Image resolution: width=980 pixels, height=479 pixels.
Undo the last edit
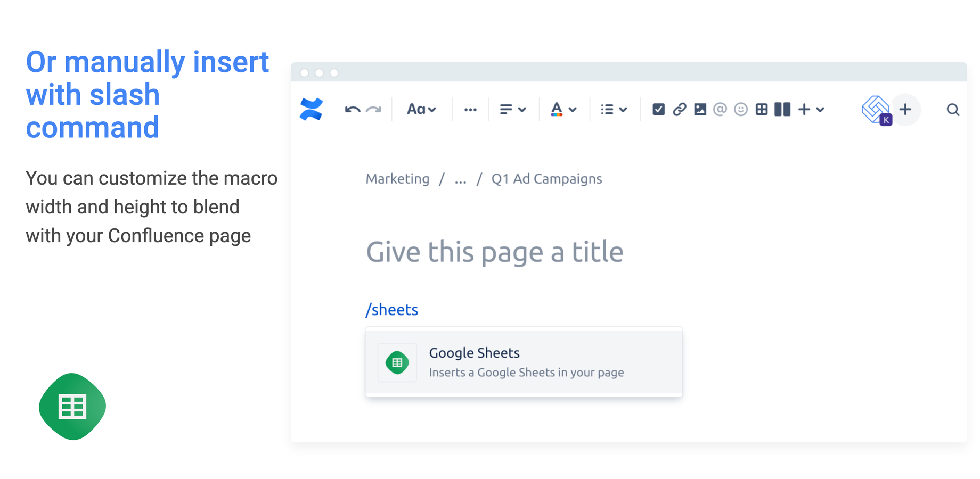pos(352,110)
